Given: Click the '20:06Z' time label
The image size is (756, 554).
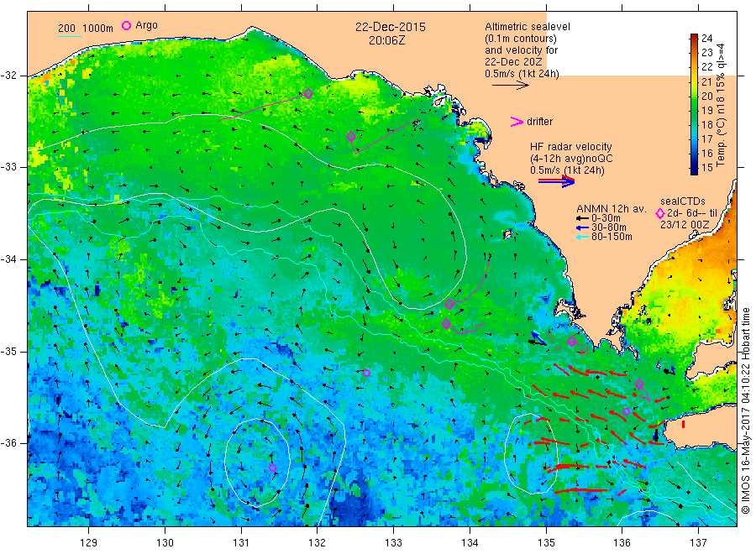Looking at the screenshot, I should [387, 41].
